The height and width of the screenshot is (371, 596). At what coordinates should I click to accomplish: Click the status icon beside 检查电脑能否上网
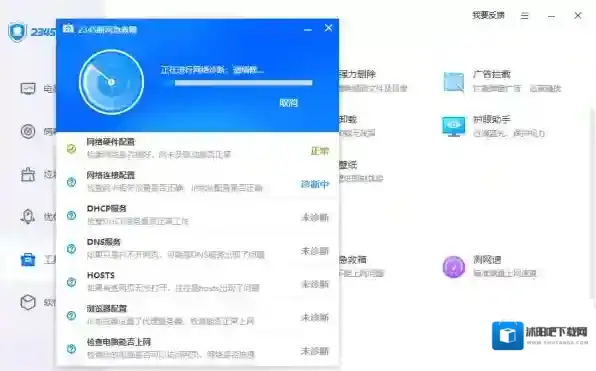pos(71,349)
